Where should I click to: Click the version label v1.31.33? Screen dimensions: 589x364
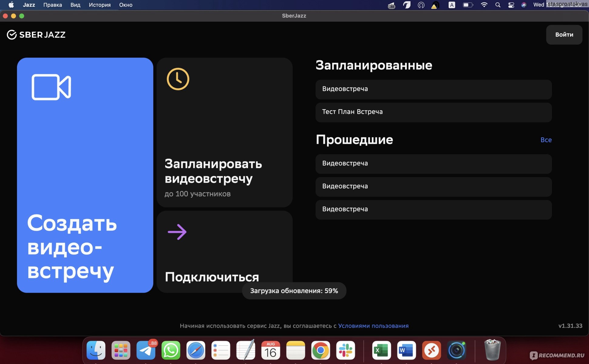[570, 326]
